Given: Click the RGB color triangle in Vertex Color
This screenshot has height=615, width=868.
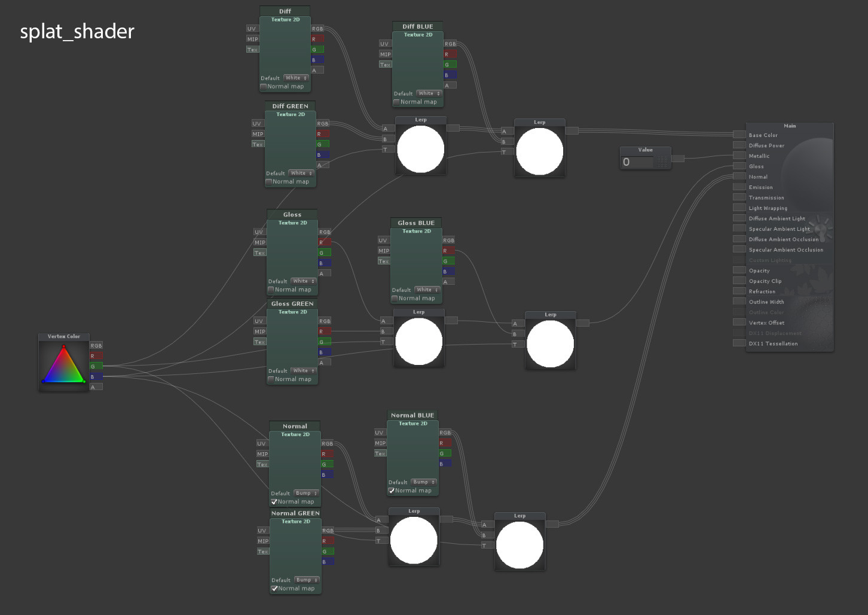Looking at the screenshot, I should (x=63, y=367).
